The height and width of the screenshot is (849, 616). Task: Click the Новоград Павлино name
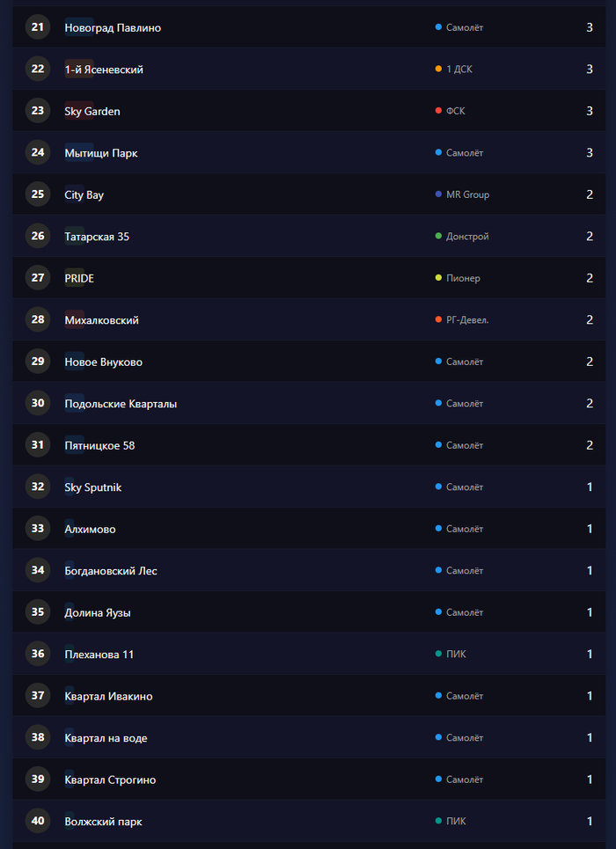pos(113,28)
